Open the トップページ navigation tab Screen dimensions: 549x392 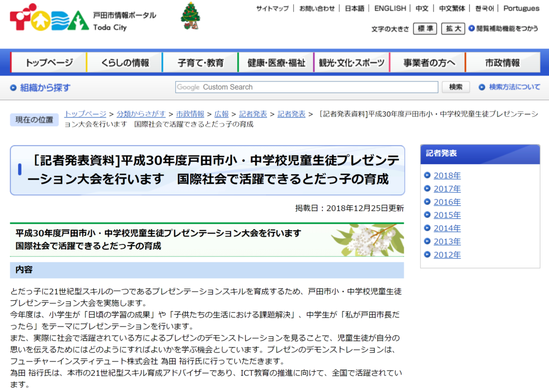[x=48, y=62]
